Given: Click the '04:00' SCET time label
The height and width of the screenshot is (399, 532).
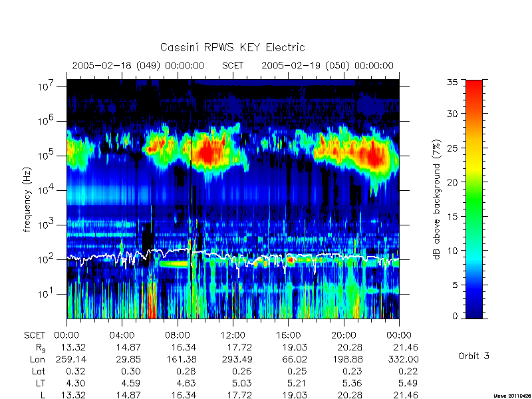Looking at the screenshot, I should [x=122, y=335].
